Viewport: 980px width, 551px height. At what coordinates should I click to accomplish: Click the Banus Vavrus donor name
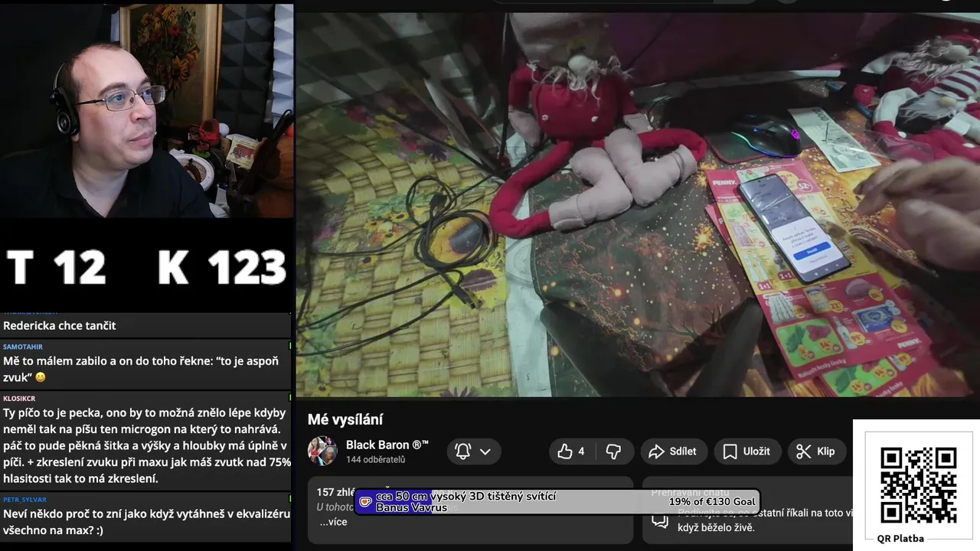(x=411, y=508)
